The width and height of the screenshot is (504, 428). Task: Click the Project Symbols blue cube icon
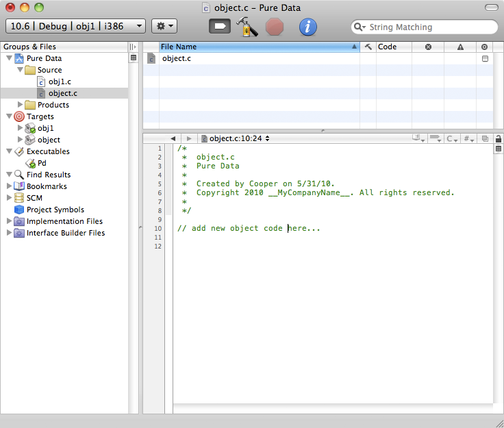[19, 210]
